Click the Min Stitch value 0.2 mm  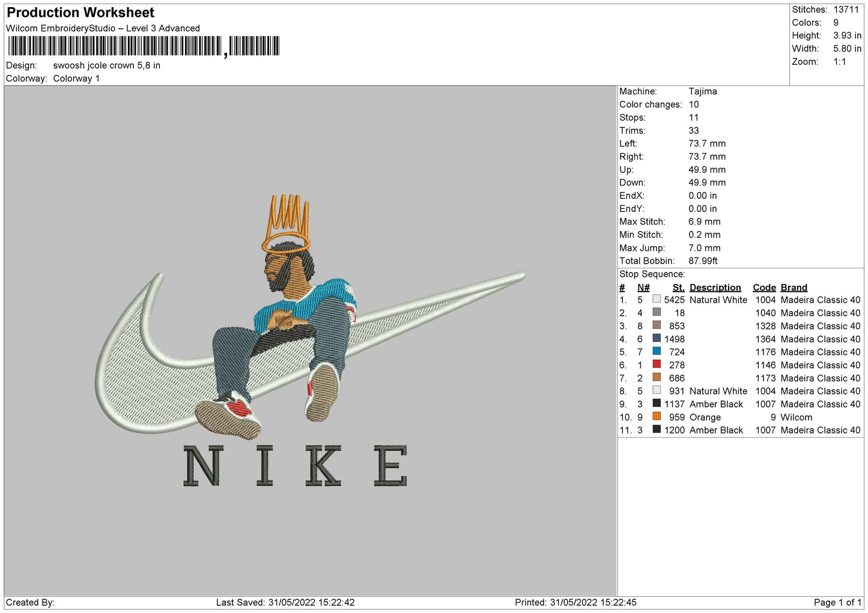point(705,235)
